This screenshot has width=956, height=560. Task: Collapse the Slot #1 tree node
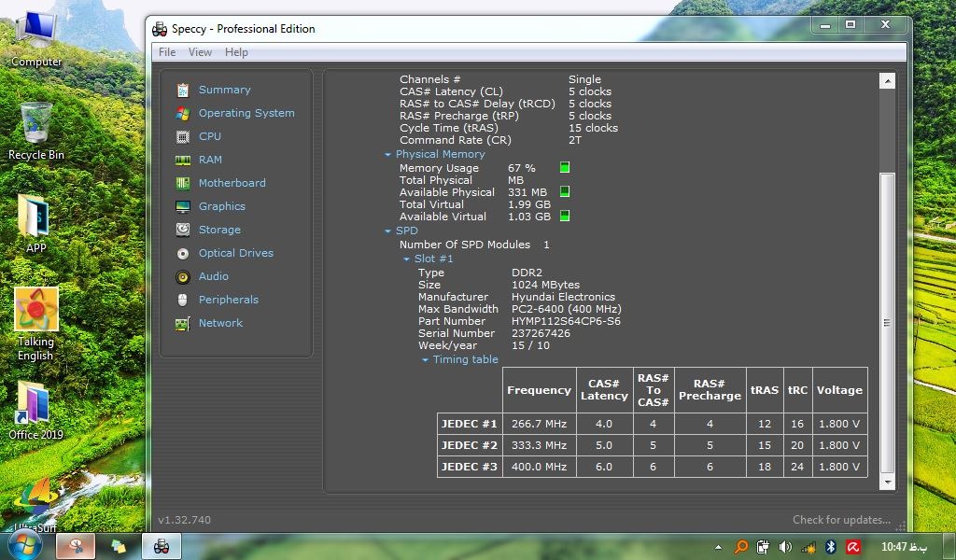click(x=407, y=259)
